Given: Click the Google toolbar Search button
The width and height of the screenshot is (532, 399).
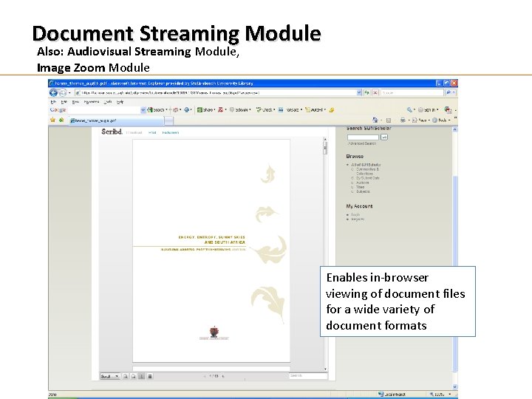Looking at the screenshot, I should click(x=157, y=110).
